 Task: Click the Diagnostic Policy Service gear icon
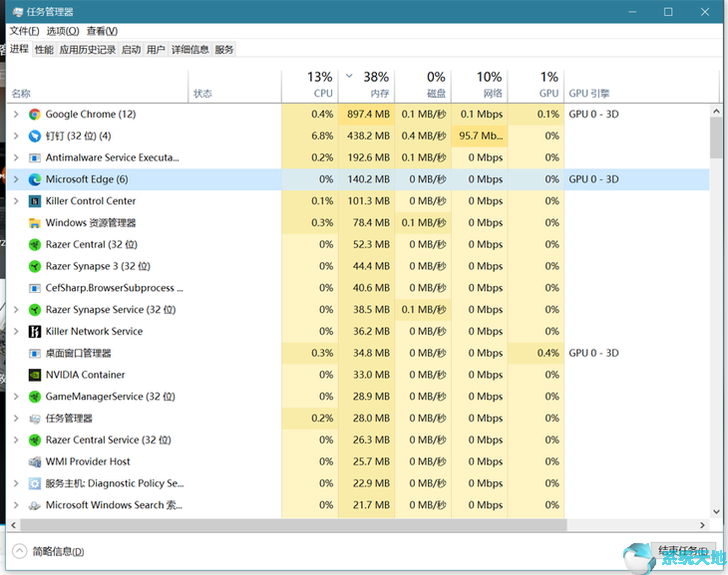tap(34, 483)
